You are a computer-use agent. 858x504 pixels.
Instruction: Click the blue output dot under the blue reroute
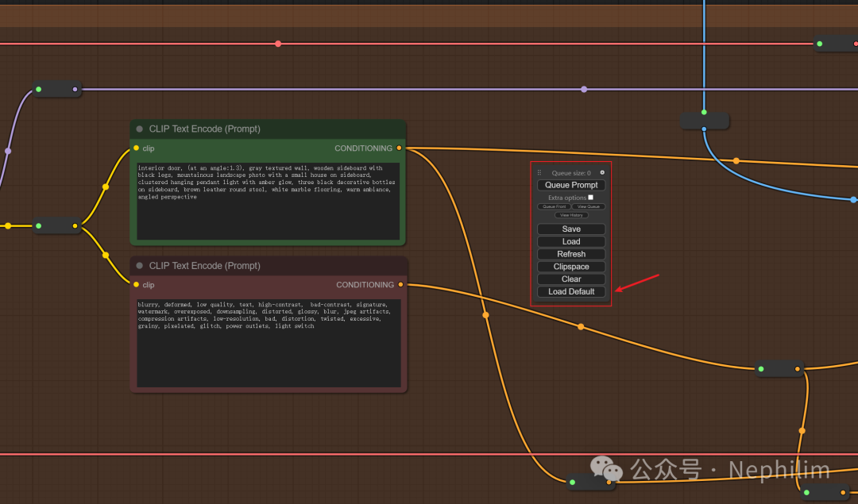pos(704,129)
